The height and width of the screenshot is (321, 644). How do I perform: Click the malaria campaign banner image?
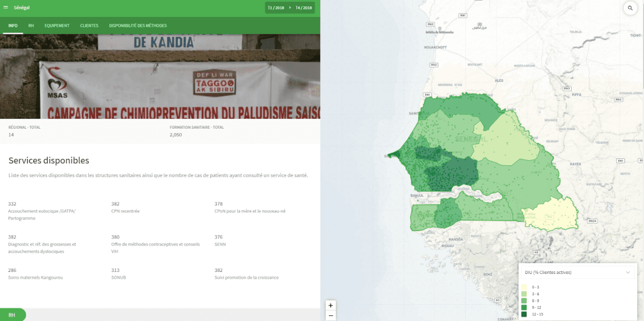(160, 77)
